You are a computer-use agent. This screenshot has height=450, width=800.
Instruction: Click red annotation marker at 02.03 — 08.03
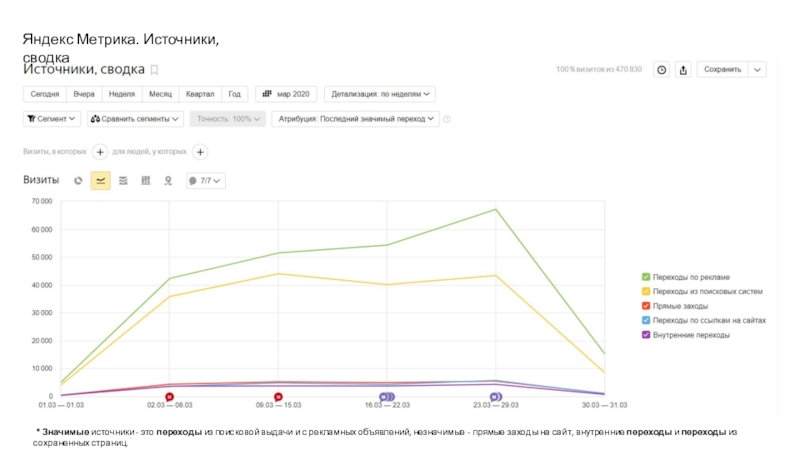coord(169,397)
